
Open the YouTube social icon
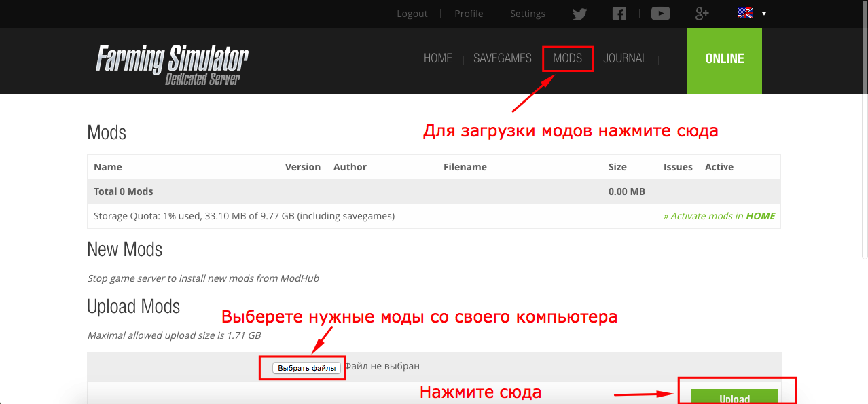pos(660,14)
